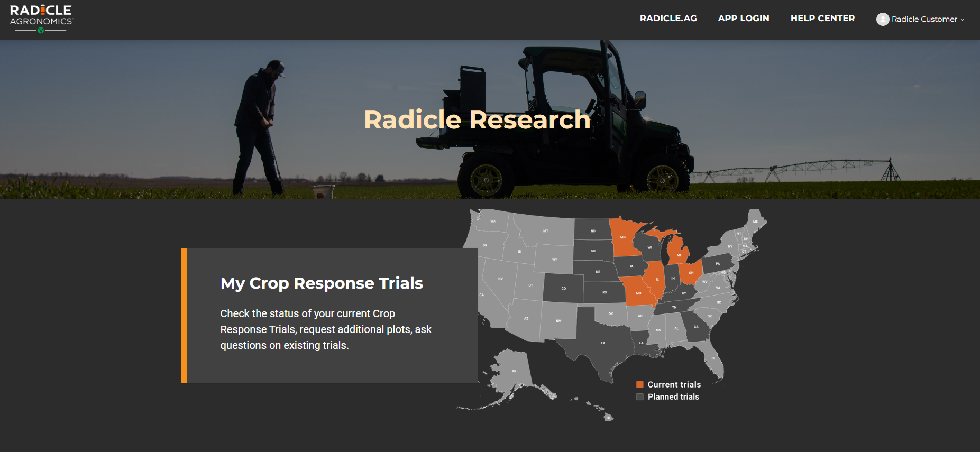
Task: Select Pennsylvania (PA) on the map
Action: tap(718, 263)
